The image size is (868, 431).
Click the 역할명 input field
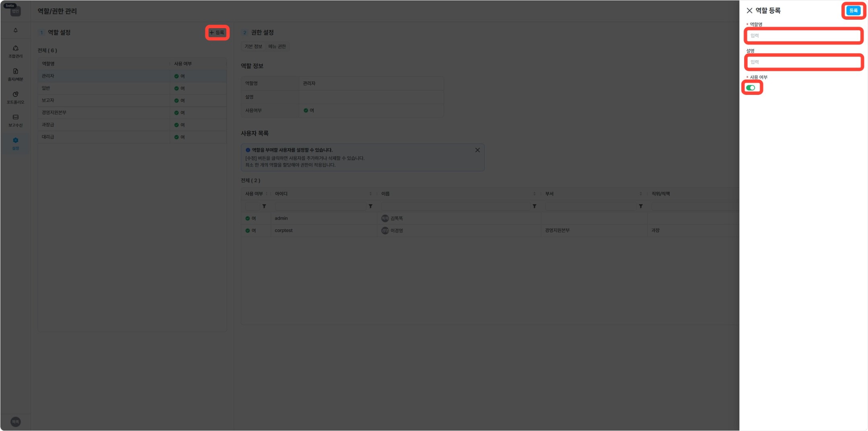click(804, 36)
